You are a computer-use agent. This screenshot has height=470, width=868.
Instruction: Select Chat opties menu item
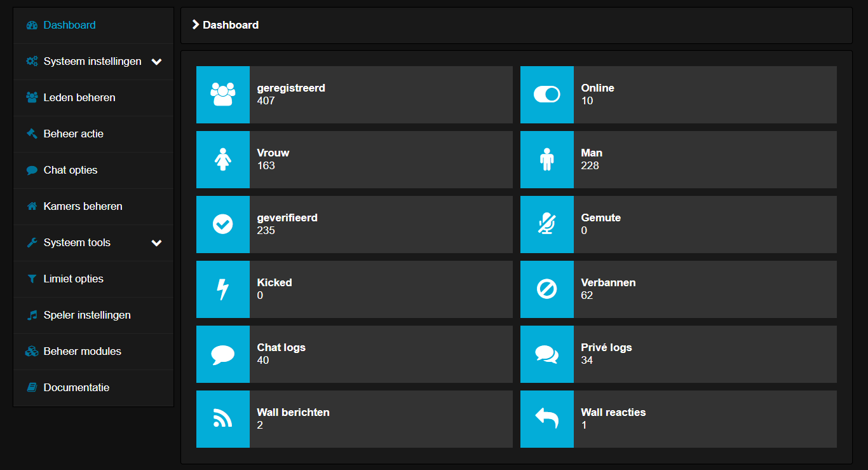click(x=71, y=170)
